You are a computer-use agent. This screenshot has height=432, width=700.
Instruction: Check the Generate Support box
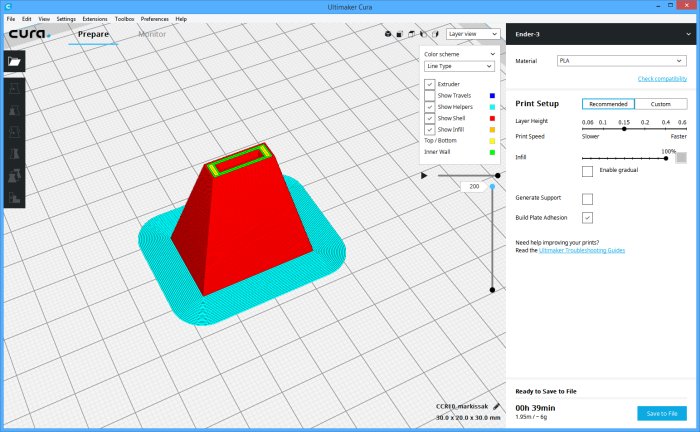click(x=588, y=199)
